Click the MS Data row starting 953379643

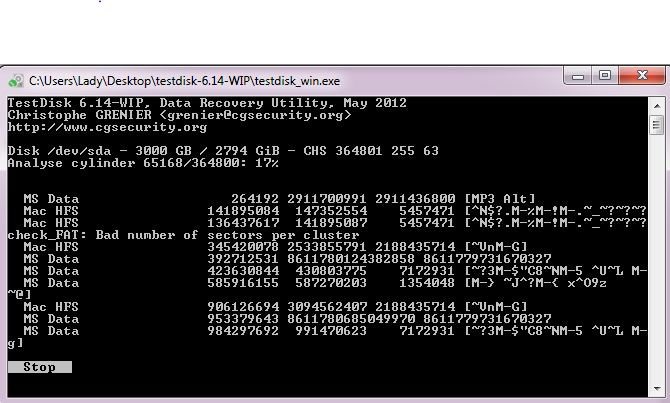287,319
